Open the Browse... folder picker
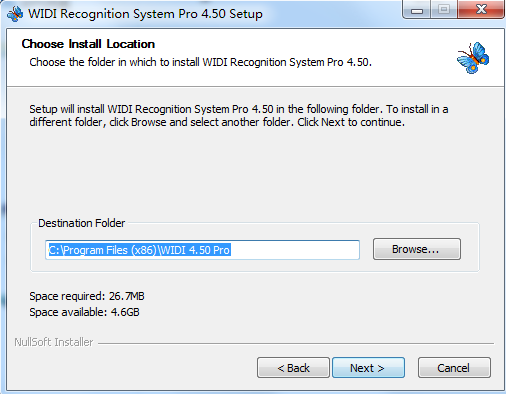 pos(417,249)
